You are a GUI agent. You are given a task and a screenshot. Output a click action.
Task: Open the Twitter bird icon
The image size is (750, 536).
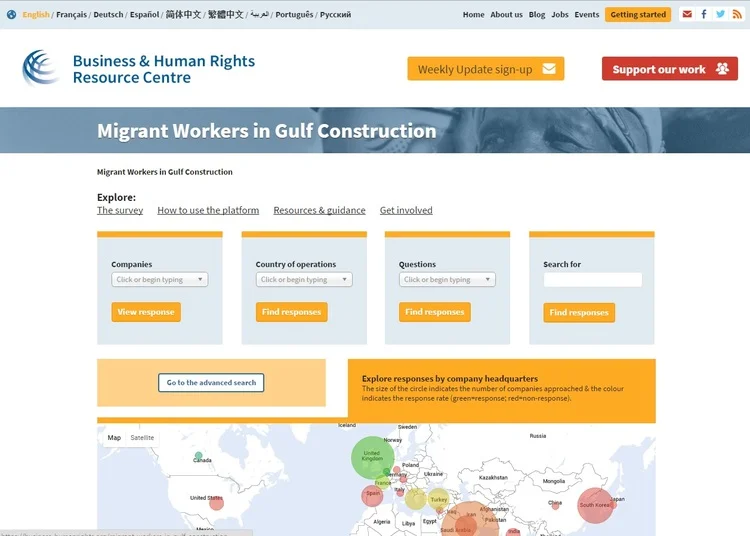[720, 14]
